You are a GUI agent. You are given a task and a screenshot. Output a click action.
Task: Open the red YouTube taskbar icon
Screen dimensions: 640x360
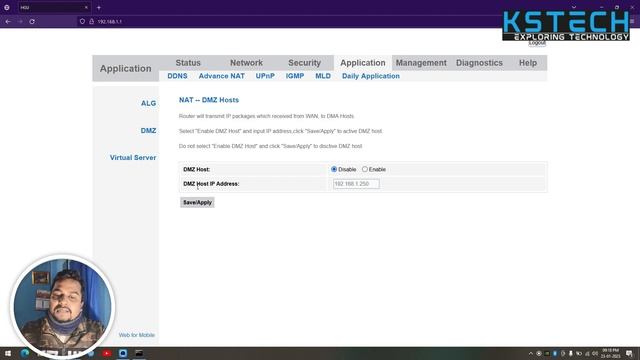pyautogui.click(x=107, y=353)
